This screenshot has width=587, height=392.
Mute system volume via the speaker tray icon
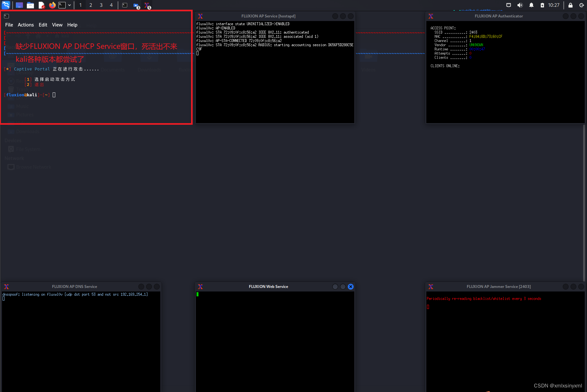(x=520, y=5)
